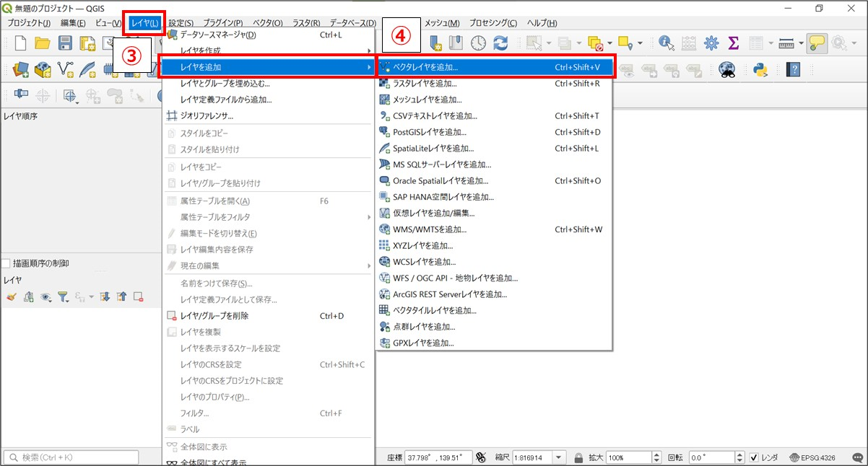The width and height of the screenshot is (868, 466).
Task: Click the coordinate field 37.798°, 139.51°
Action: (438, 457)
